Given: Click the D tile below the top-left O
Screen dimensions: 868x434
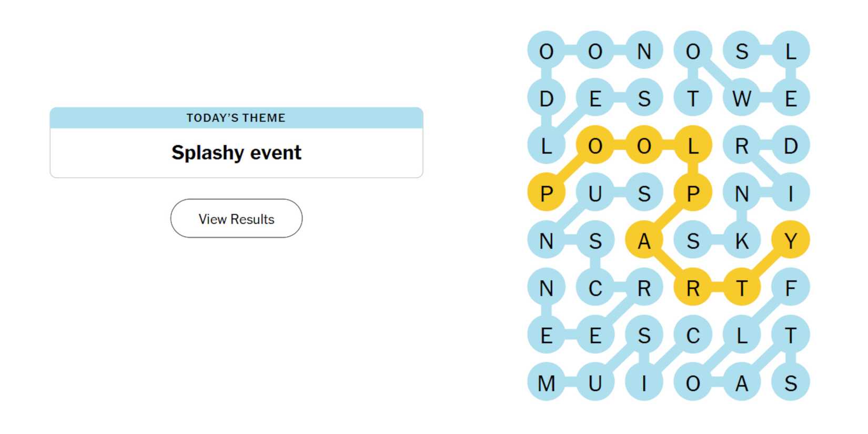Looking at the screenshot, I should pyautogui.click(x=546, y=97).
